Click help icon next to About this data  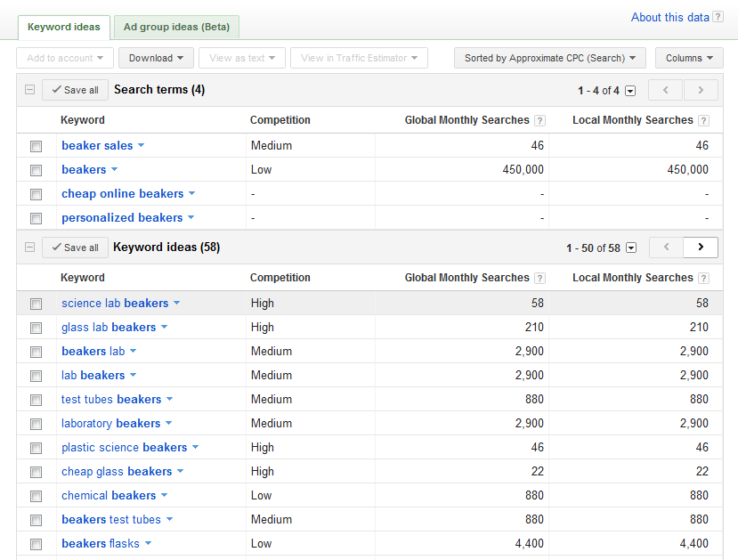tap(718, 18)
